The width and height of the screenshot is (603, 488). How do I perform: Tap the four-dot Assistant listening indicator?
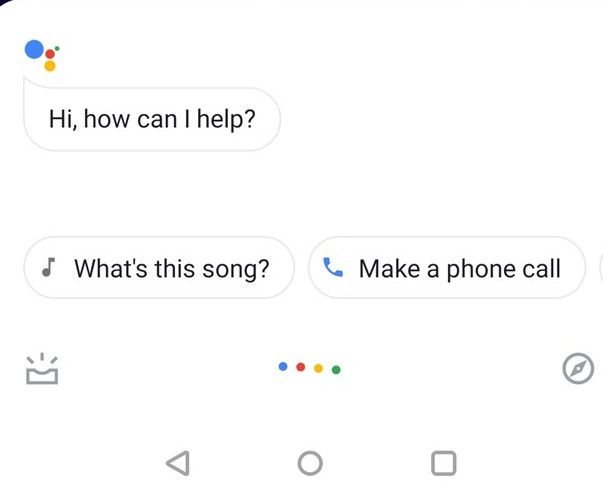[310, 368]
